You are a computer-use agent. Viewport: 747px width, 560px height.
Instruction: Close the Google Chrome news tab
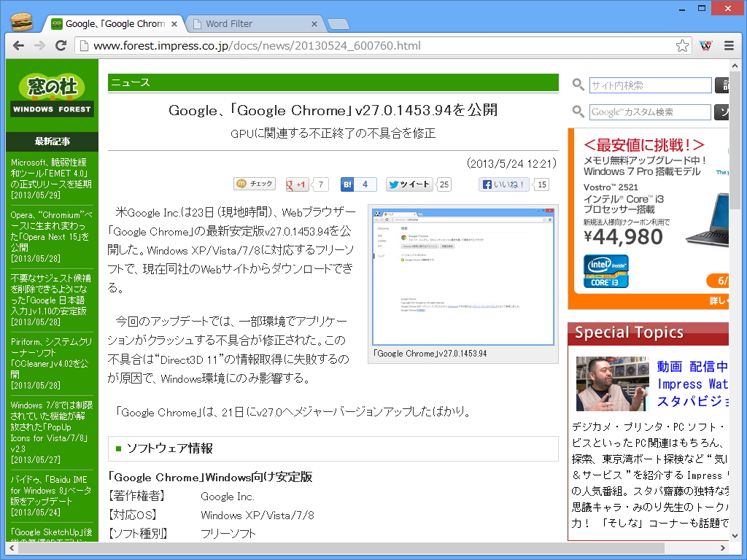click(x=174, y=24)
